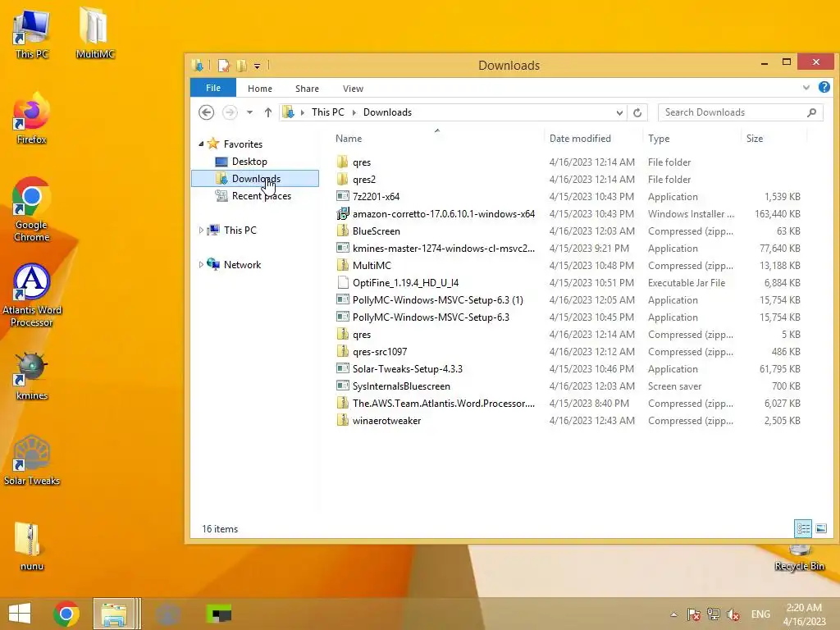Select the qres2 folder
This screenshot has height=630, width=840.
pos(364,180)
